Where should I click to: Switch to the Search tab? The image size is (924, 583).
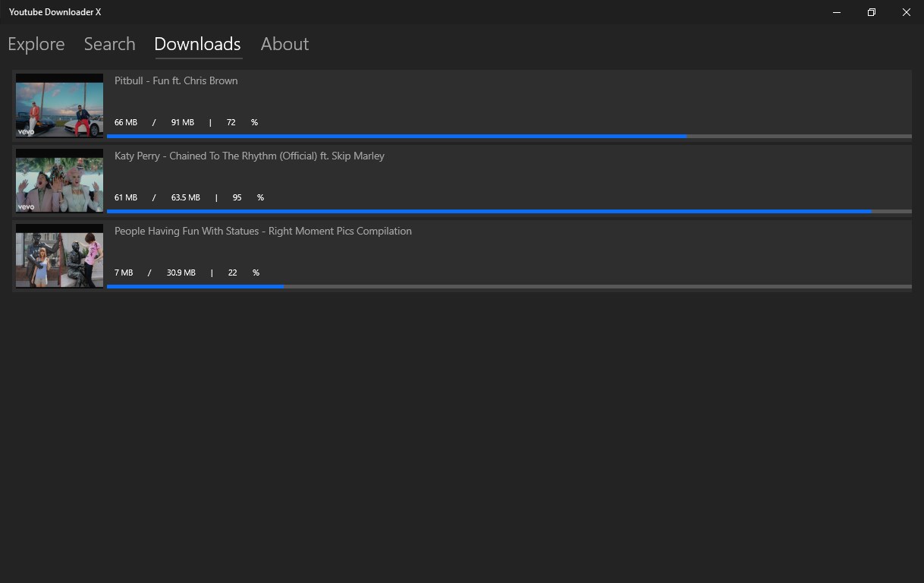(x=110, y=44)
